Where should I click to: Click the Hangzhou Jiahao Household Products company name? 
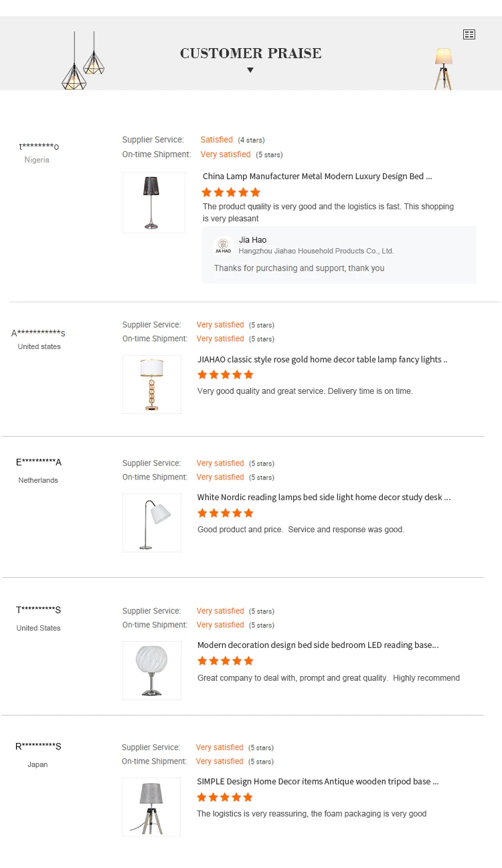(x=316, y=251)
